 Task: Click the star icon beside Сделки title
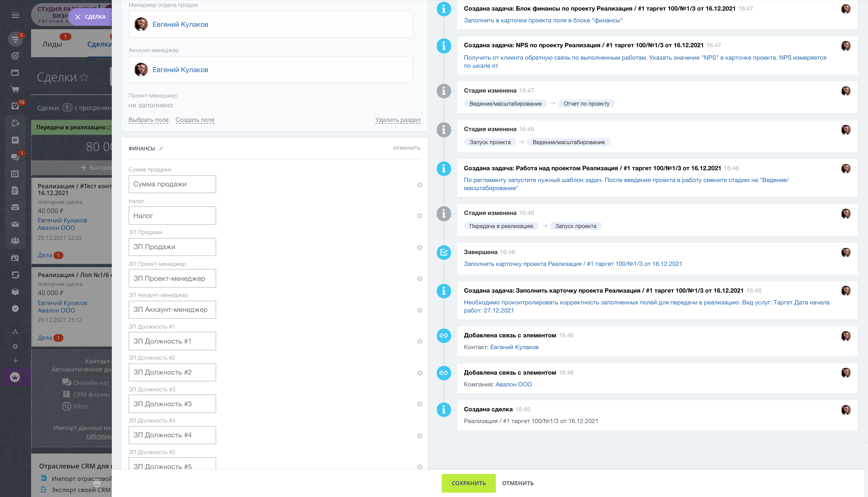84,77
